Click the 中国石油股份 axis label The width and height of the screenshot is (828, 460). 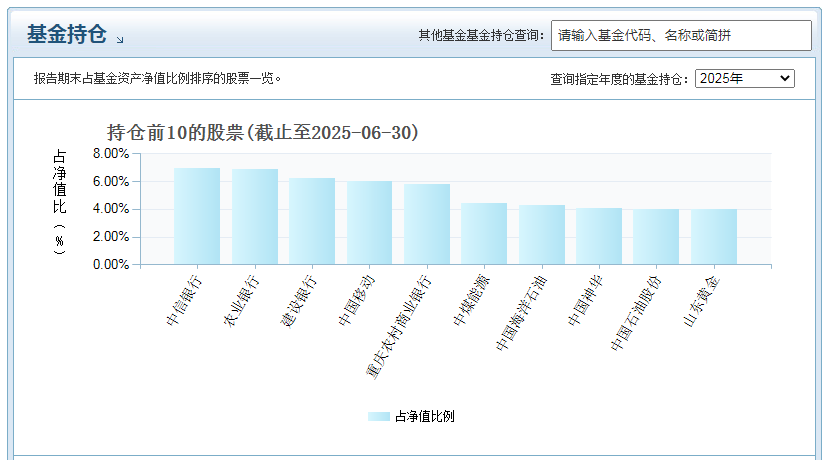pyautogui.click(x=635, y=313)
